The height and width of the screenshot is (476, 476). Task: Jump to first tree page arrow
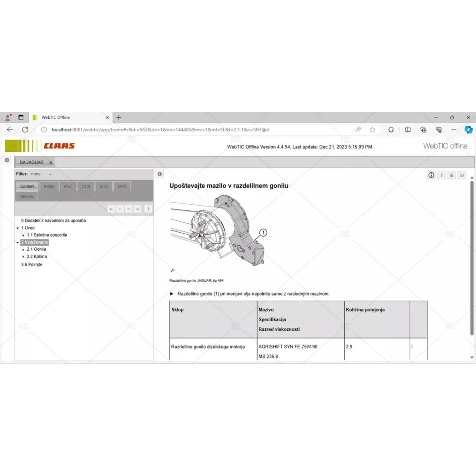click(x=111, y=209)
